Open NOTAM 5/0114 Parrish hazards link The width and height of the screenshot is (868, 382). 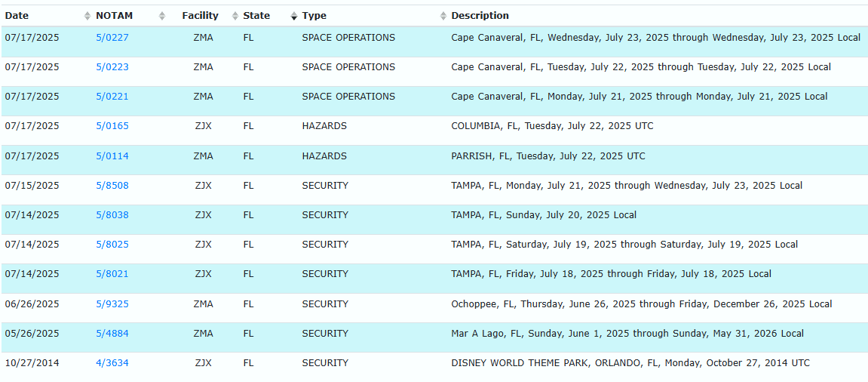112,156
